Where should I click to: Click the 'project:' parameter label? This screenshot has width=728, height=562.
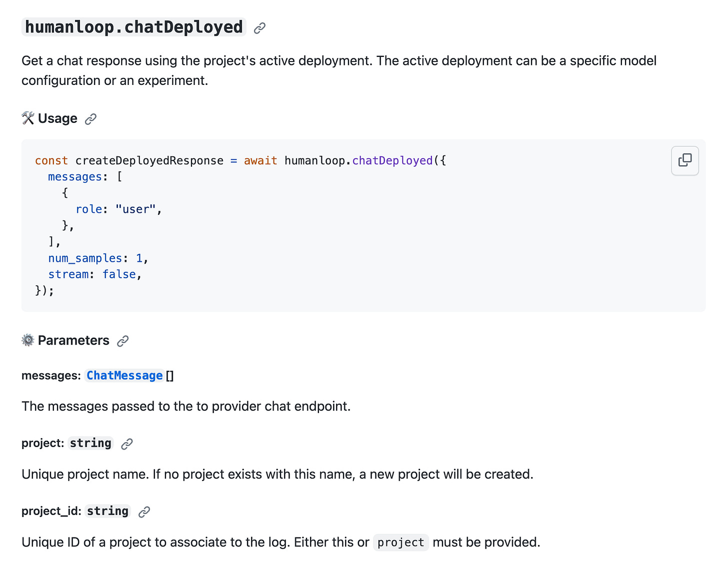(43, 443)
